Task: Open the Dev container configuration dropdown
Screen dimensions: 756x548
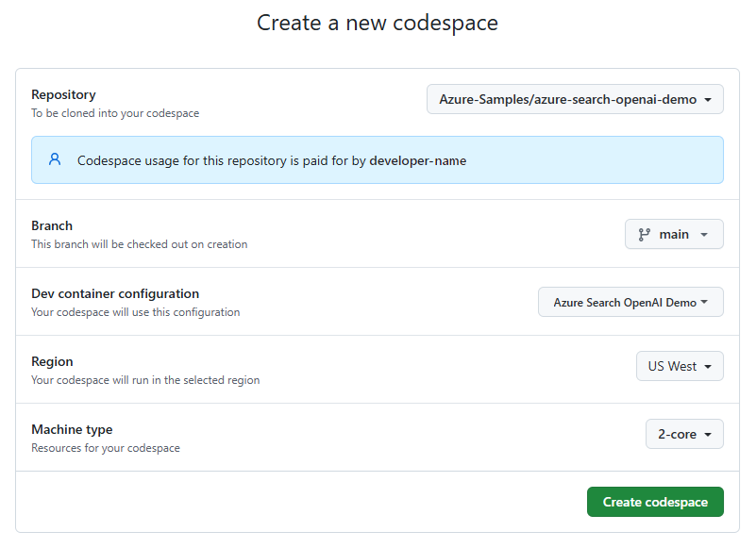Action: pyautogui.click(x=630, y=302)
